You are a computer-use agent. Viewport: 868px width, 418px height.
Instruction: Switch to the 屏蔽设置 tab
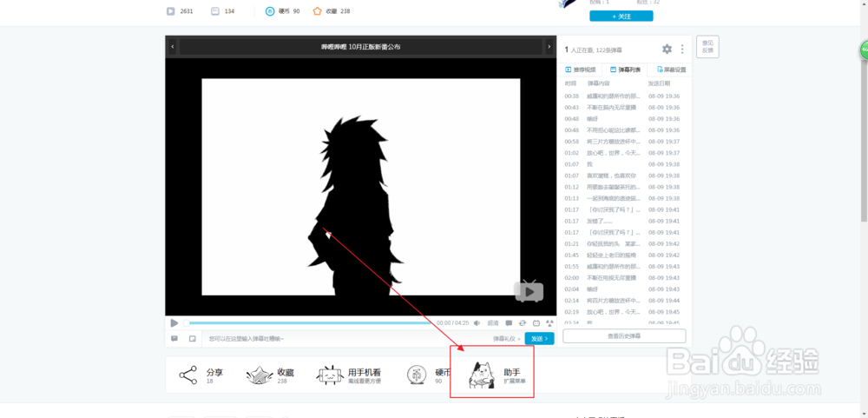click(x=671, y=70)
